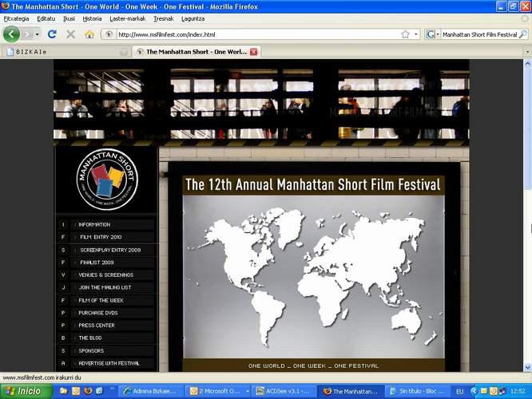Click the scrollbar down arrow
This screenshot has width=532, height=399.
pos(527,367)
